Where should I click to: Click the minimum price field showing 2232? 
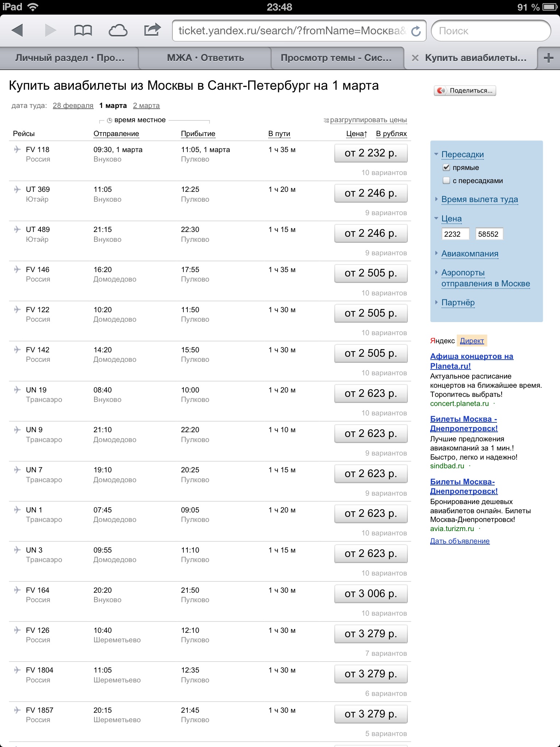point(455,234)
